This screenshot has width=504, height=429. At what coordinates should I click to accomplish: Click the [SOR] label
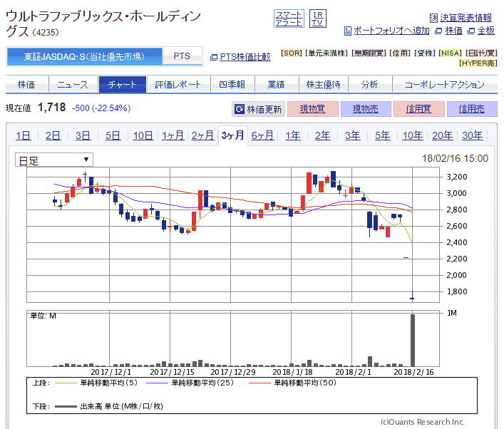292,53
